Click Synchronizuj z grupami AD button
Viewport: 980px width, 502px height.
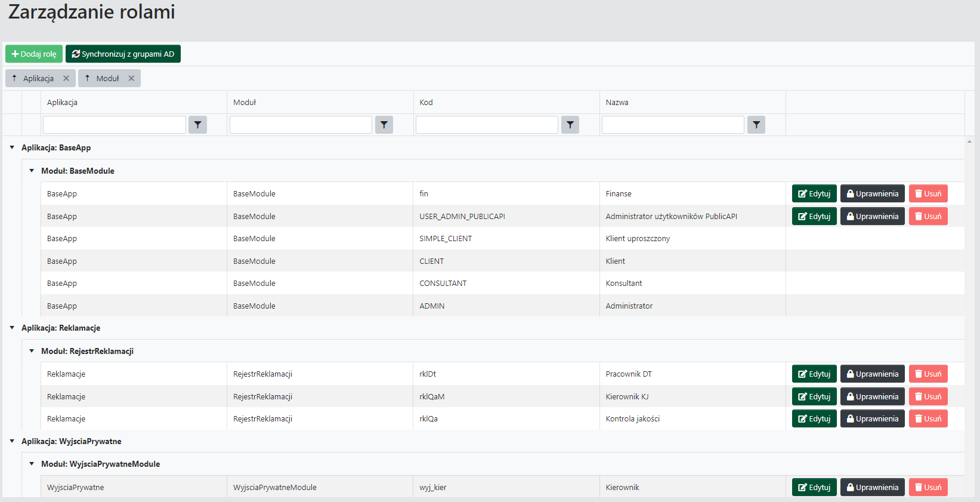(x=123, y=54)
